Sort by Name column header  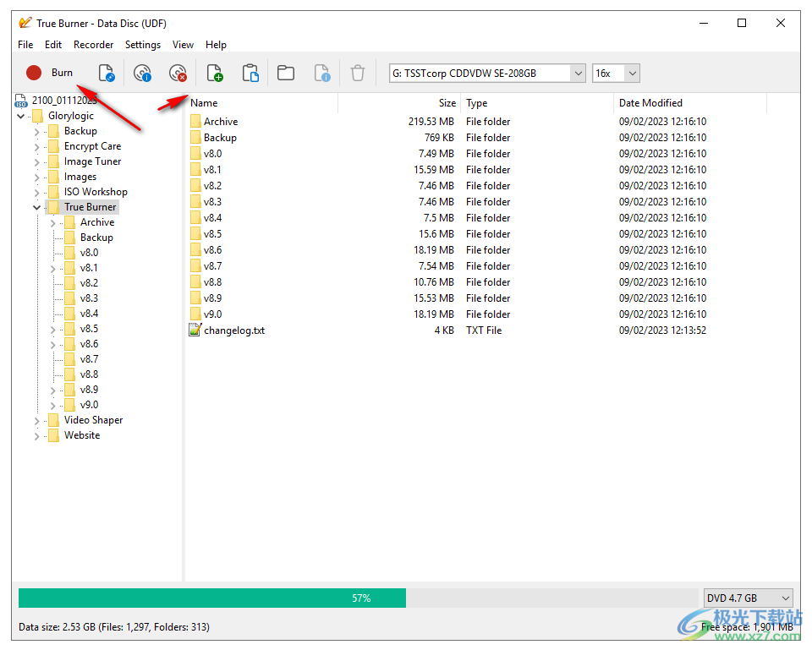(x=261, y=103)
